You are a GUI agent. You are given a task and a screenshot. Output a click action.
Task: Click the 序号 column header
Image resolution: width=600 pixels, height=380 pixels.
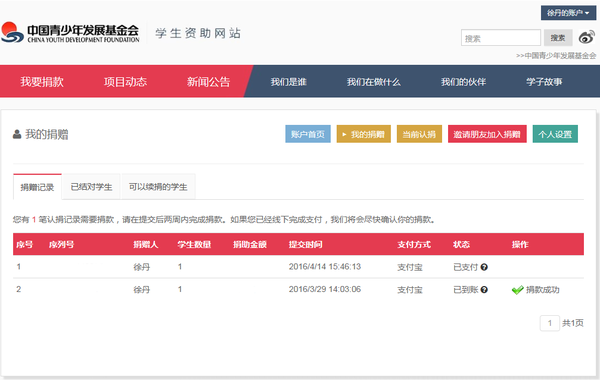coord(24,245)
